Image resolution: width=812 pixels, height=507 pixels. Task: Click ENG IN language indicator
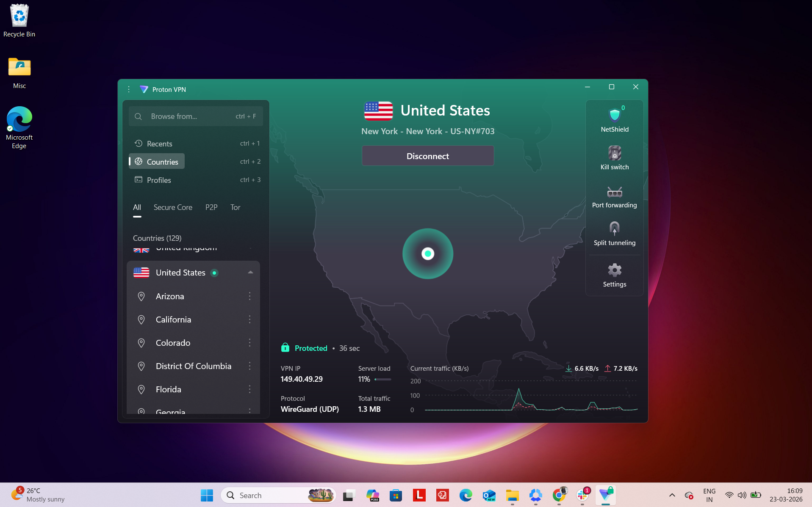click(x=709, y=495)
